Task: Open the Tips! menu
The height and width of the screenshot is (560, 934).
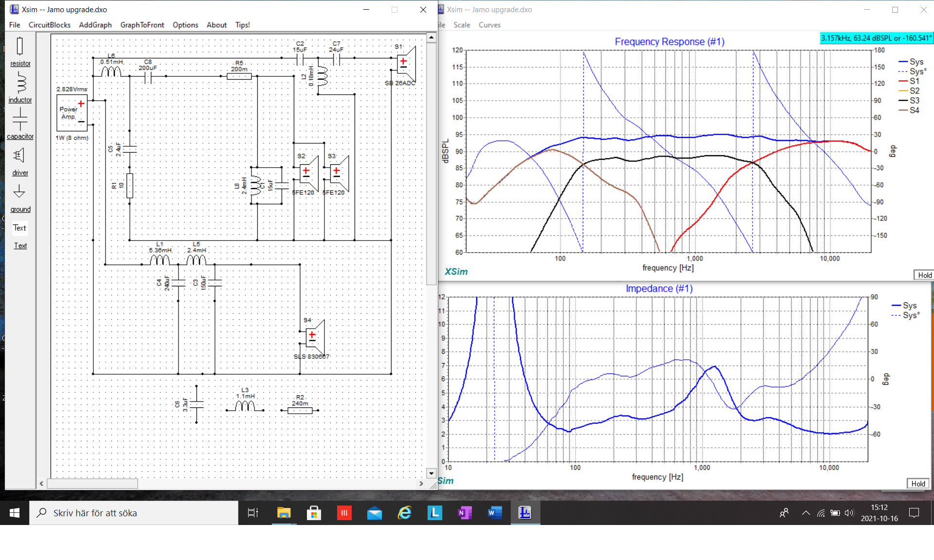Action: pyautogui.click(x=242, y=25)
